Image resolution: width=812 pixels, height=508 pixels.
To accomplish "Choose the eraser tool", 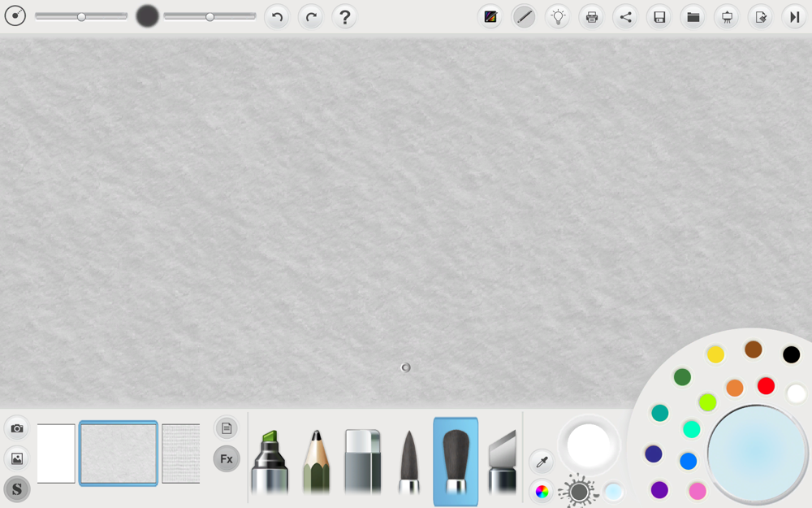I will [362, 462].
